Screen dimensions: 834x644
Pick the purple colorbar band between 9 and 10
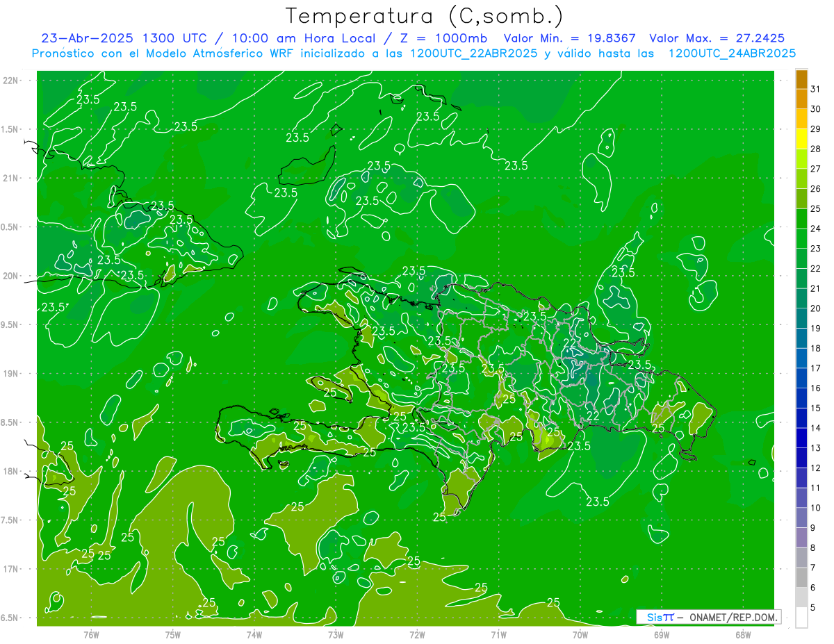[x=801, y=518]
